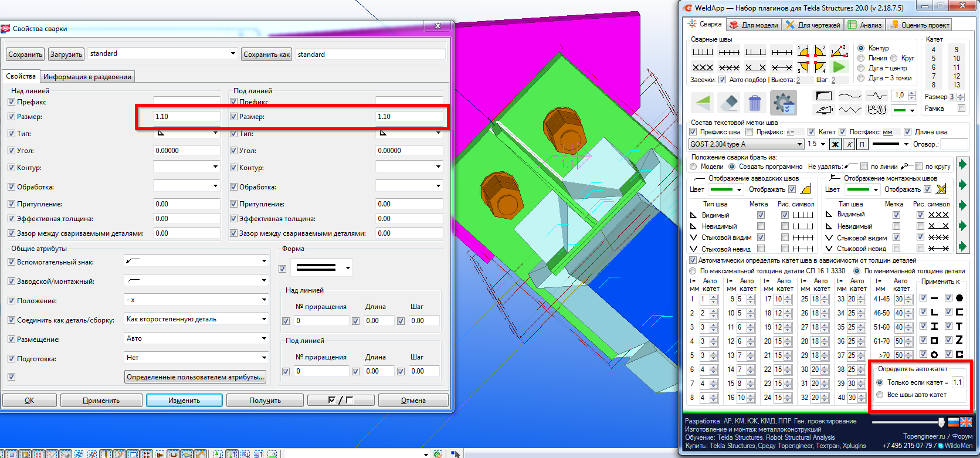The width and height of the screenshot is (980, 458).
Task: Select the 'Линия' radio button
Action: (862, 58)
